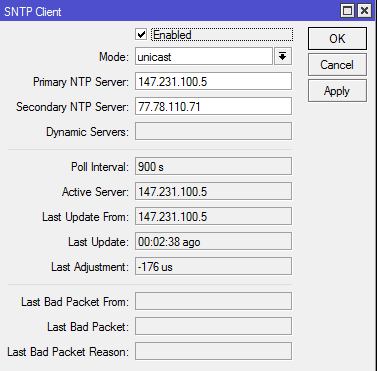Screen dimensions: 377x371
Task: Click the OK button
Action: click(337, 39)
